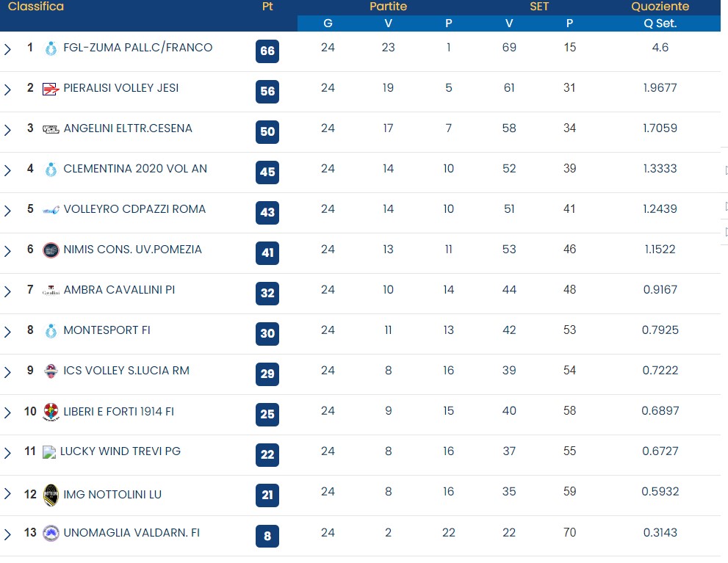Screen dimensions: 728x563
Task: Expand the Lucky Wind Trevi PG row
Action: tap(7, 453)
